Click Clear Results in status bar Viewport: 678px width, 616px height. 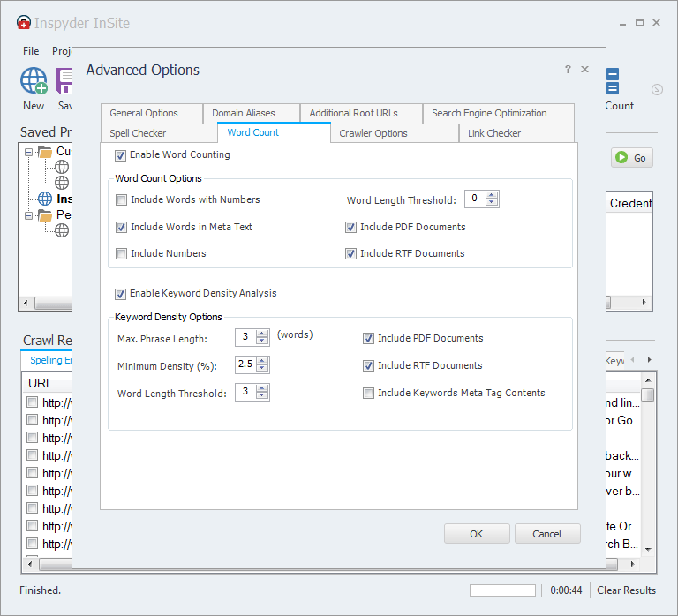pos(626,590)
